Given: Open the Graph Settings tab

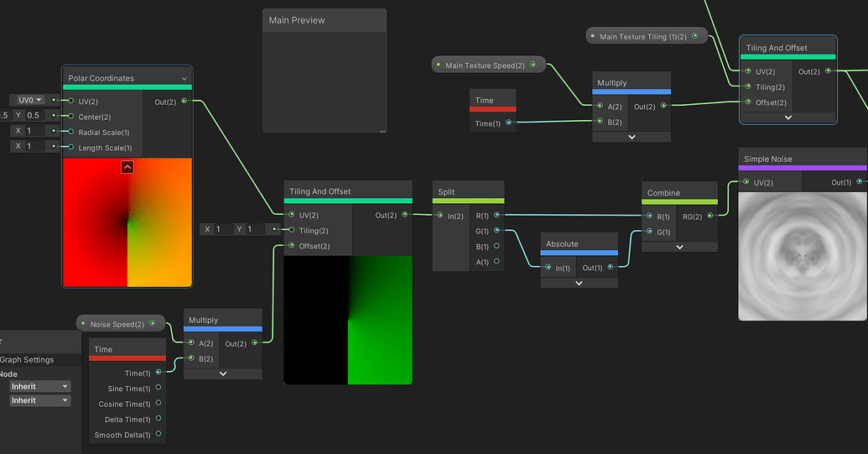Looking at the screenshot, I should pyautogui.click(x=27, y=360).
